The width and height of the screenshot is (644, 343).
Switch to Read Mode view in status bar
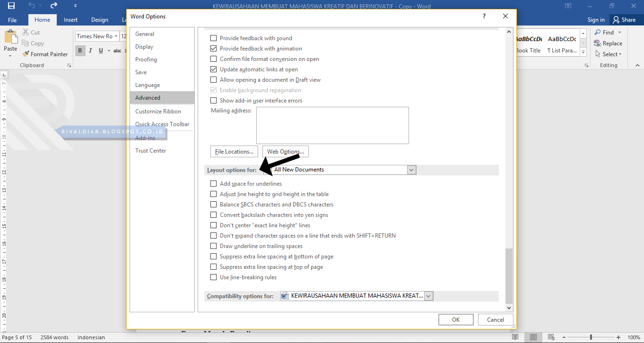(516, 337)
